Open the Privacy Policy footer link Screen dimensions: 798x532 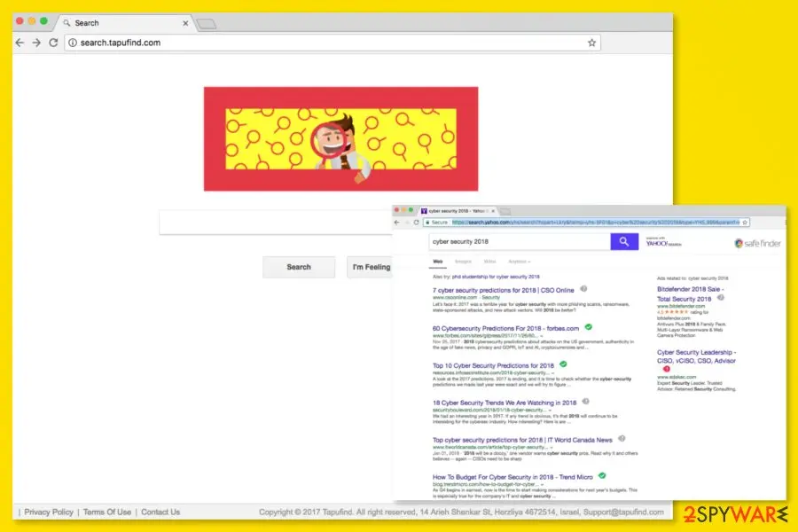point(49,512)
